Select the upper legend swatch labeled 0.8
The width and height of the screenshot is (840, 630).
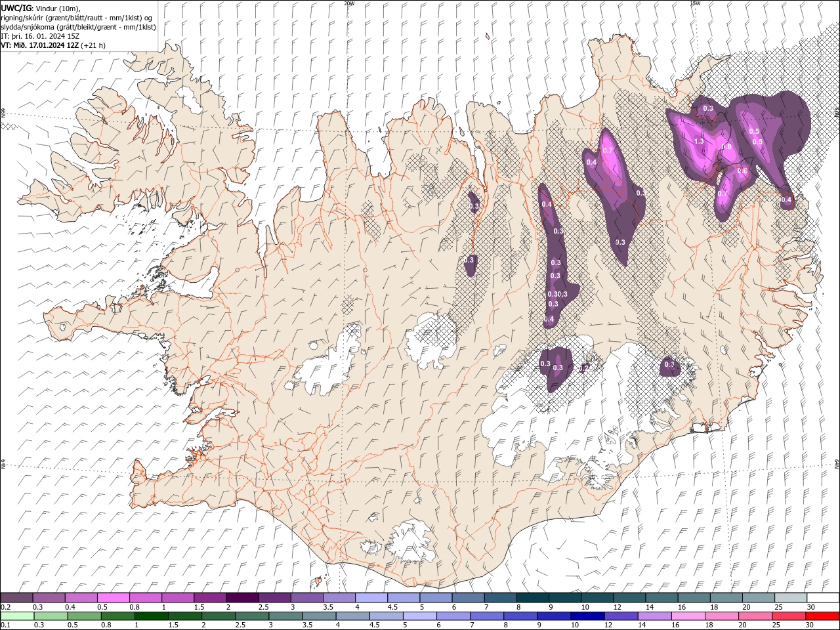(145, 598)
